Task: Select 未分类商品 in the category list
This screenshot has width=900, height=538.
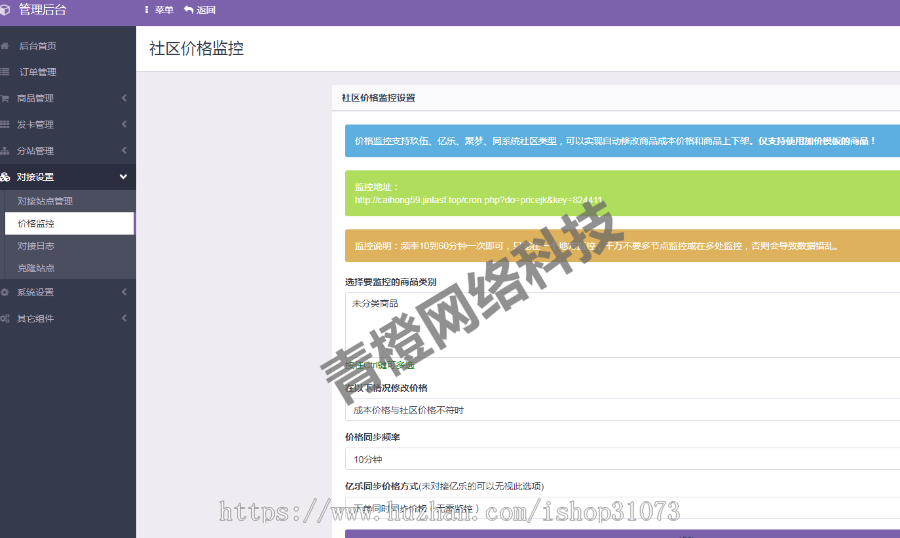Action: tap(376, 303)
